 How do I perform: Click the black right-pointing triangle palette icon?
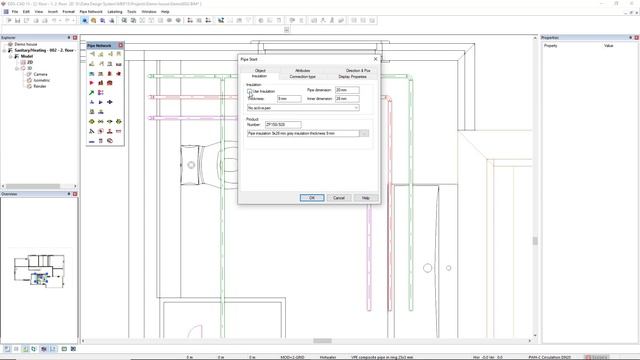[100, 102]
